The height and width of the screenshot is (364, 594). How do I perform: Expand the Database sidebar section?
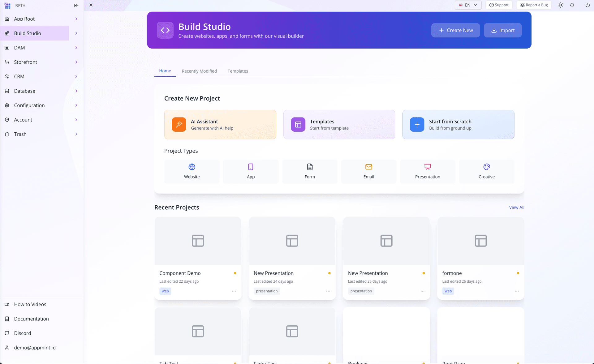tap(24, 91)
